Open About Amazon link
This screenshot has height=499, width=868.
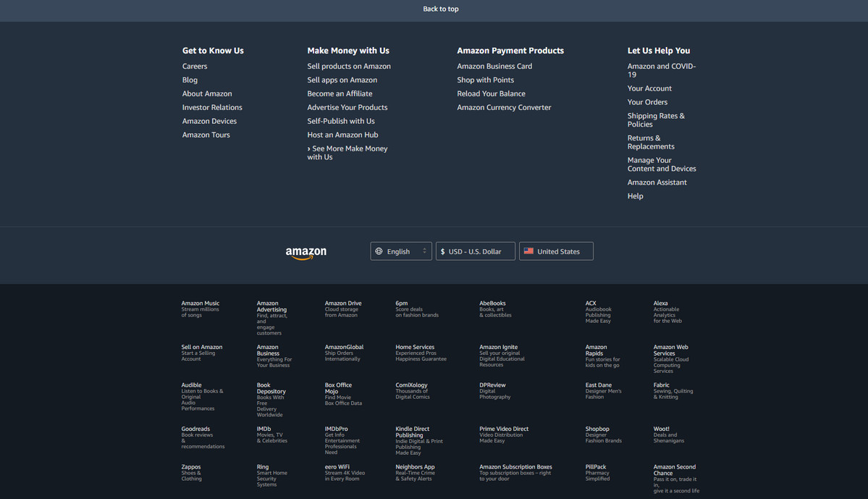207,93
